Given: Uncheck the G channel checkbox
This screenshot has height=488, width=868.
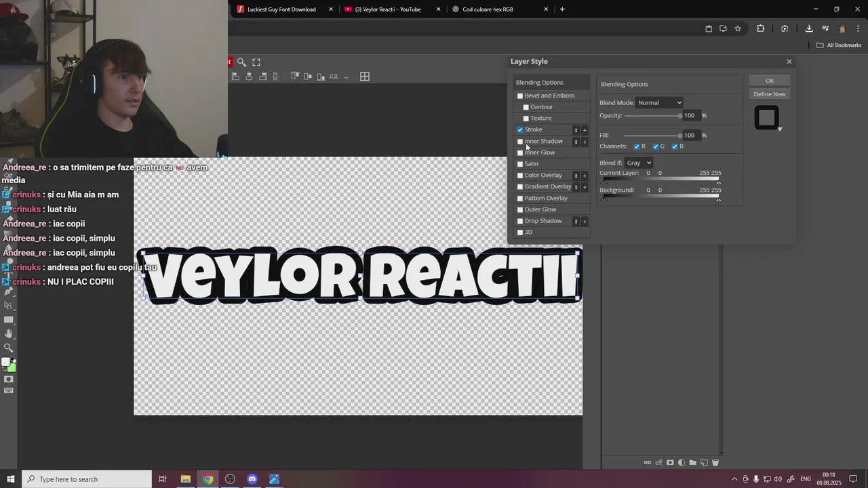Looking at the screenshot, I should (x=656, y=146).
